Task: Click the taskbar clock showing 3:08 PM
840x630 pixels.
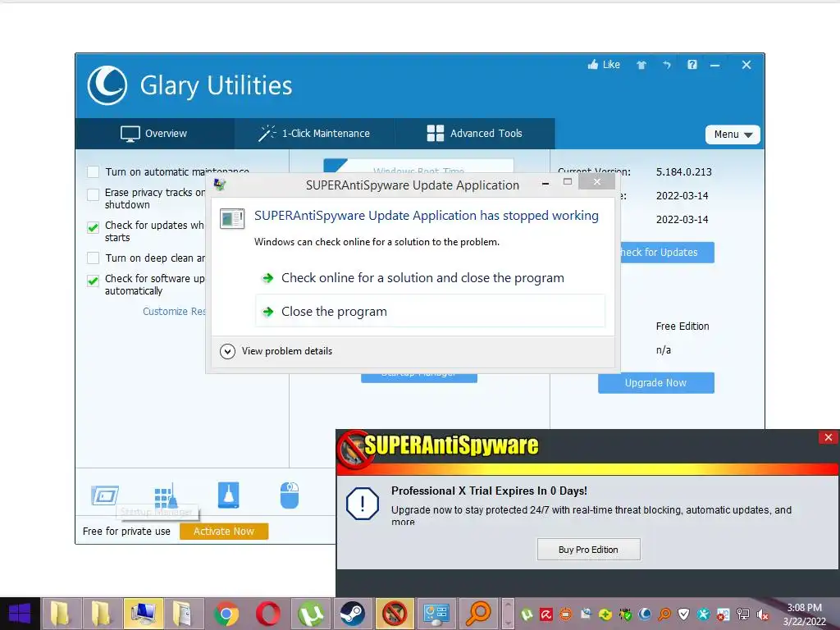Action: tap(804, 608)
